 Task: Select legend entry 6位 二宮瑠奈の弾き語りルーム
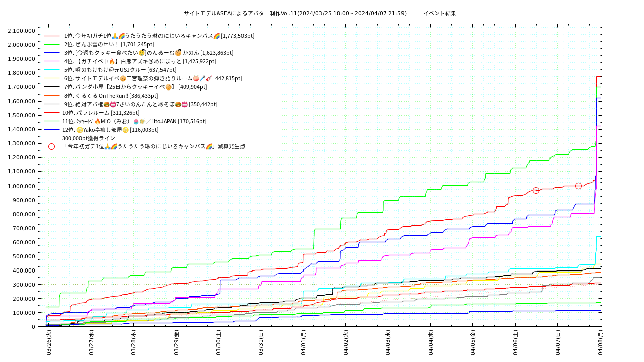(153, 78)
